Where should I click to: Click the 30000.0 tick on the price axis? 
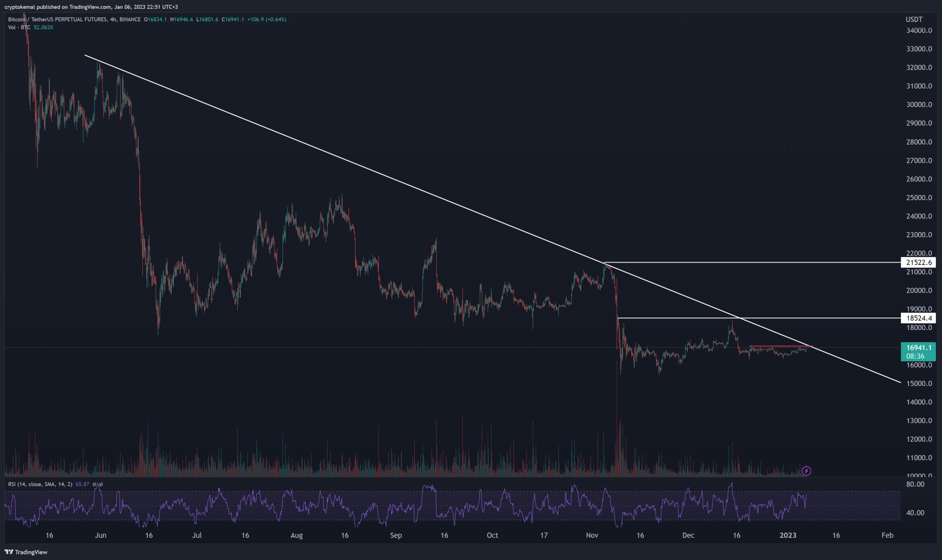pos(918,104)
